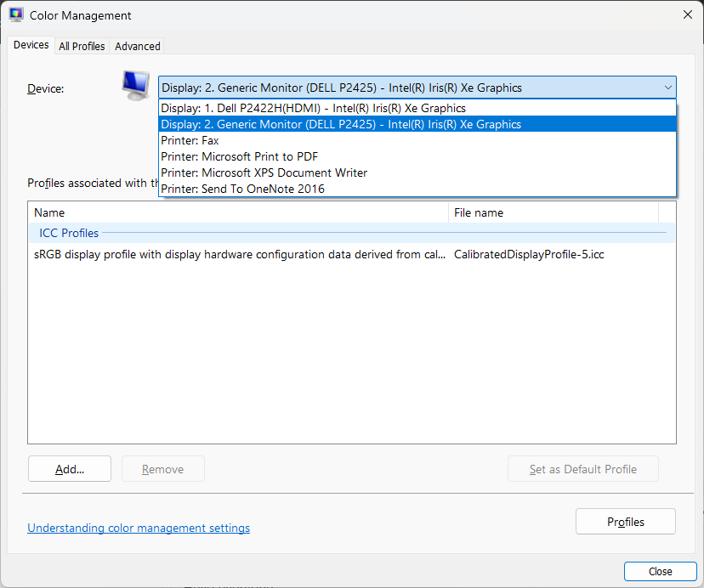The width and height of the screenshot is (704, 588).
Task: Select the Devices tab
Action: pos(31,45)
